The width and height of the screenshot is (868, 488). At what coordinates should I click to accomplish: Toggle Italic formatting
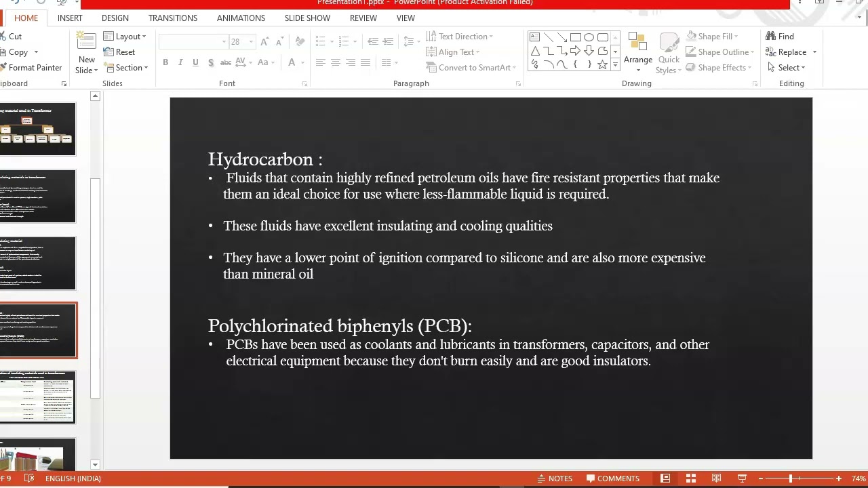pos(180,62)
